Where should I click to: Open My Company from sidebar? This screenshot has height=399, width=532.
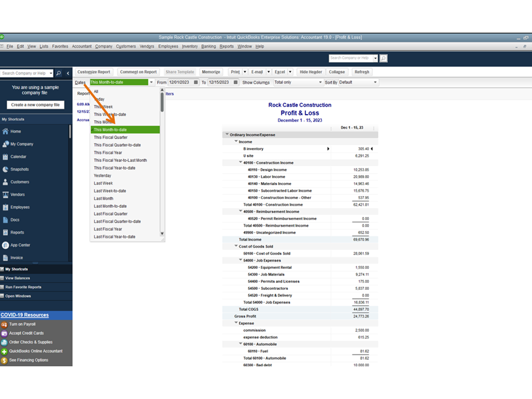(6, 144)
